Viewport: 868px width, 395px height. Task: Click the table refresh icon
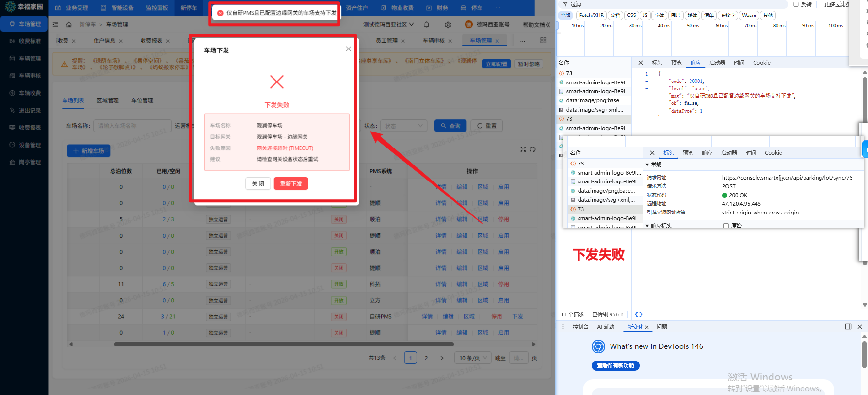(x=533, y=149)
